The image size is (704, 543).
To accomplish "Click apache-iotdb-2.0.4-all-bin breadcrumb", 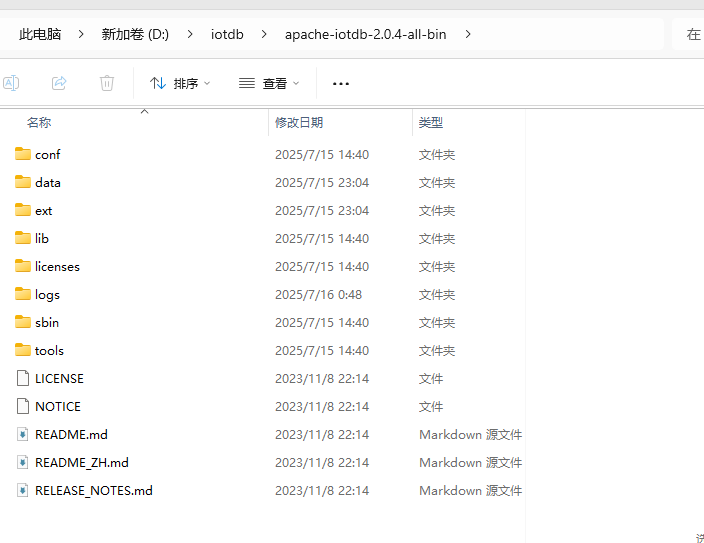I will point(365,34).
